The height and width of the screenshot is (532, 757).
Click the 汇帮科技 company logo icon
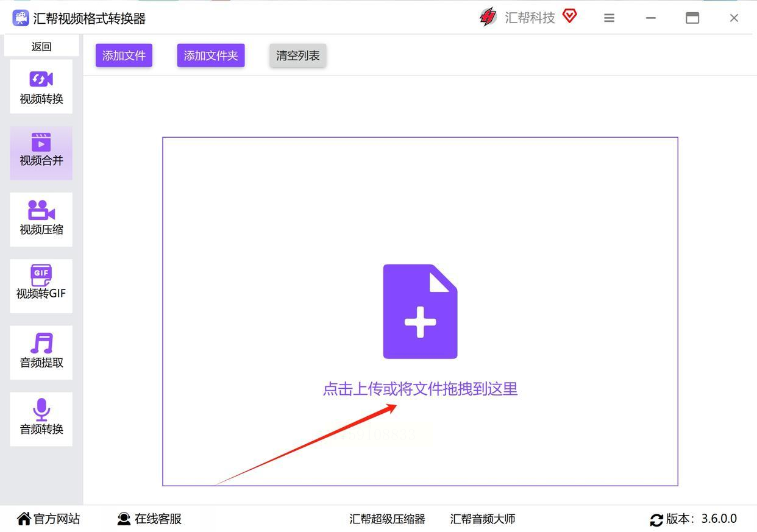(x=488, y=17)
